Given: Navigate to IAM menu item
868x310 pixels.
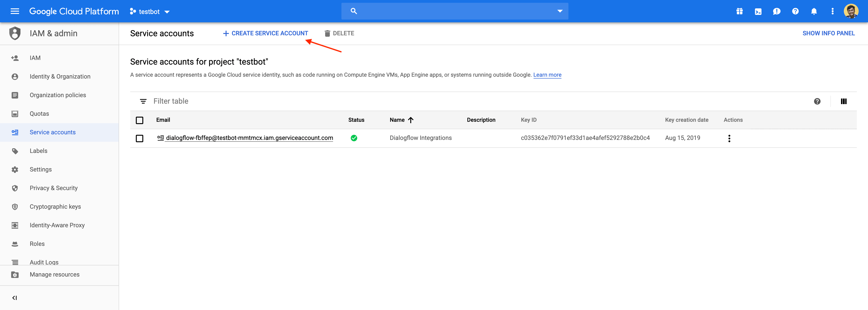Looking at the screenshot, I should [35, 58].
